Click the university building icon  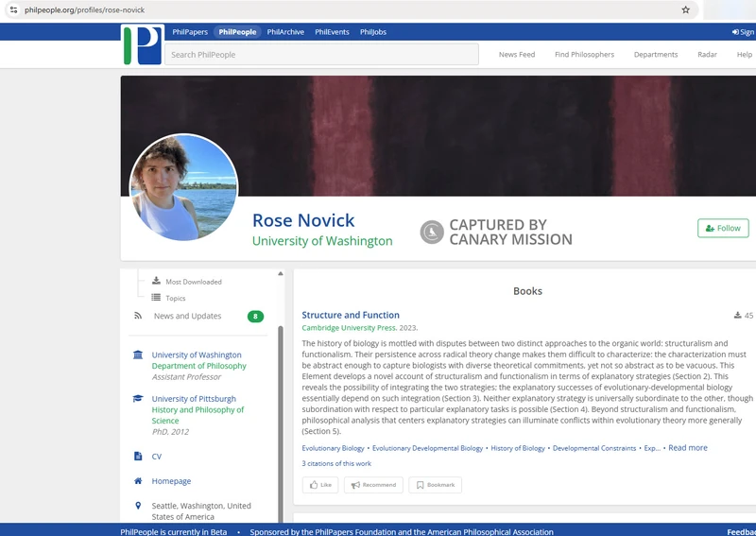pos(138,354)
